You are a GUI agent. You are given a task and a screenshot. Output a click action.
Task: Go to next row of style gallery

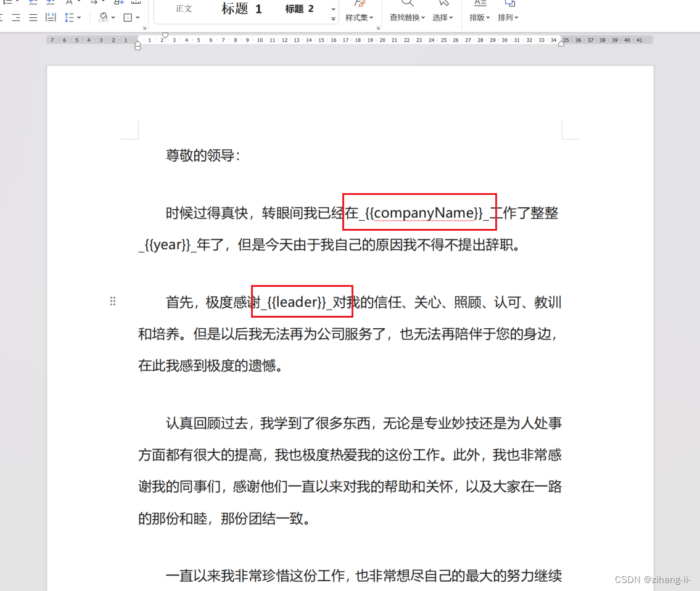coord(333,9)
